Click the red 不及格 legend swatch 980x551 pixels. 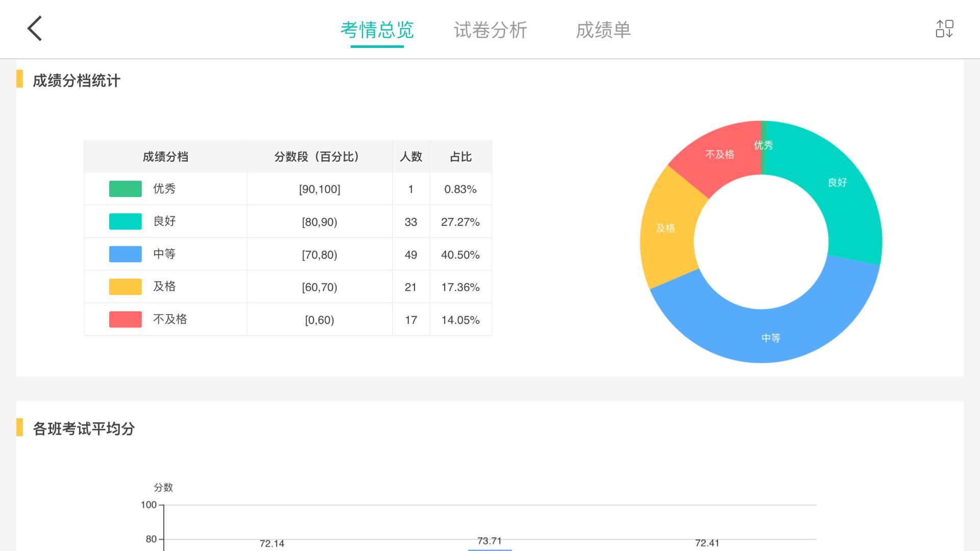coord(125,319)
